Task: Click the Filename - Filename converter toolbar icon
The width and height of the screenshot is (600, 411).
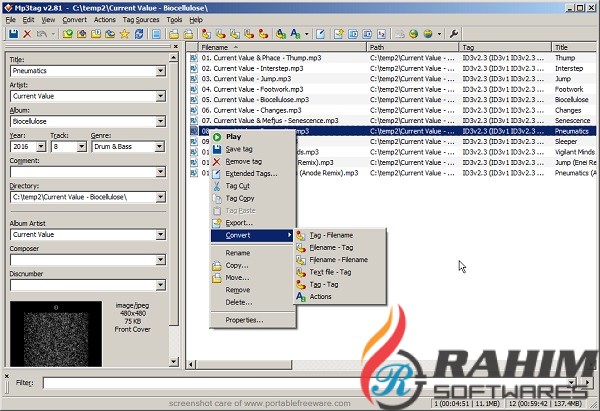Action: (235, 34)
